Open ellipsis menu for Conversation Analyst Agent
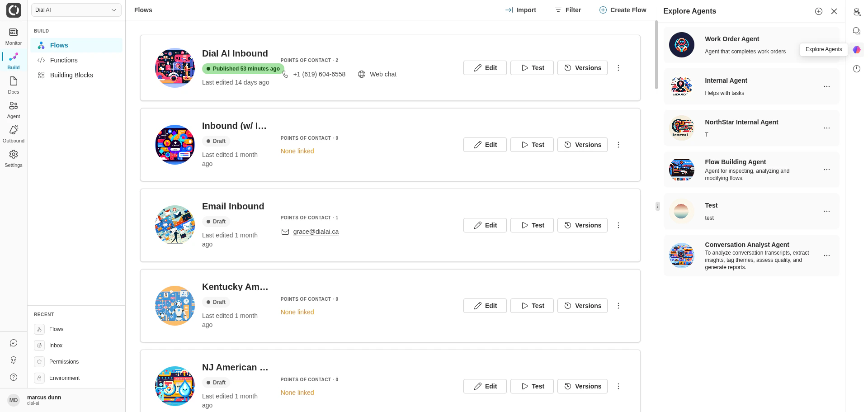This screenshot has width=868, height=412. pyautogui.click(x=827, y=256)
